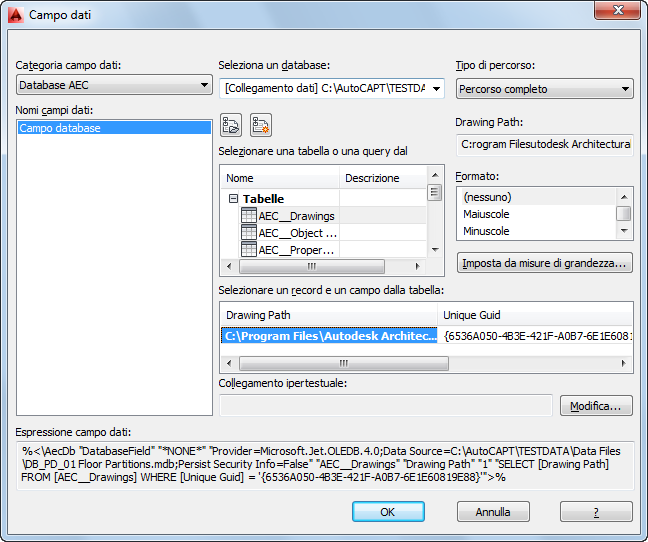
Task: Click the Collegamento ipertestuale input field
Action: [x=386, y=406]
